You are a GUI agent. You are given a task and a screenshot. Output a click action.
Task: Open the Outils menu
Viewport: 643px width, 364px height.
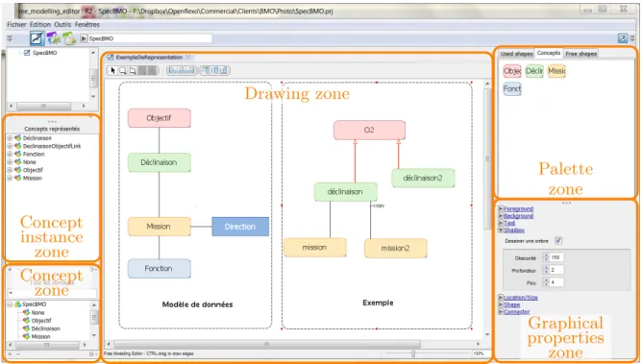click(62, 25)
